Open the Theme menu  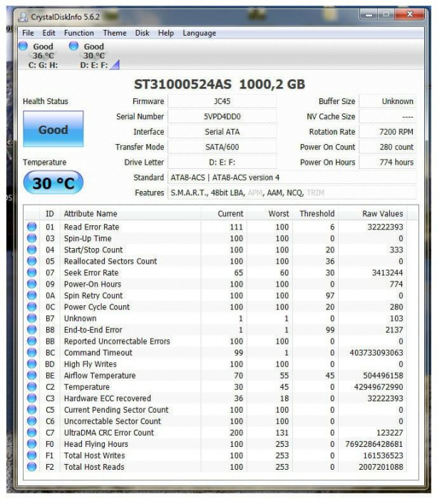click(115, 33)
